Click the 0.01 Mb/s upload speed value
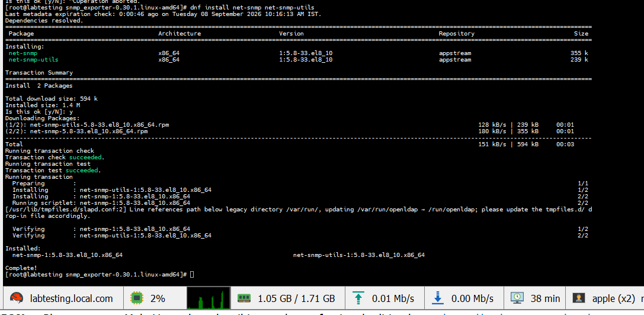Viewport: 644px width, 315px height. [393, 298]
